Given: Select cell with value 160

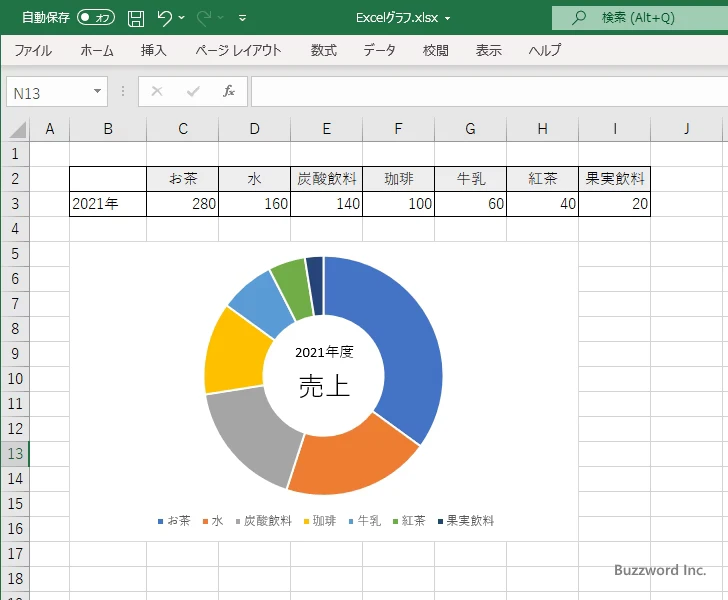Looking at the screenshot, I should [254, 204].
